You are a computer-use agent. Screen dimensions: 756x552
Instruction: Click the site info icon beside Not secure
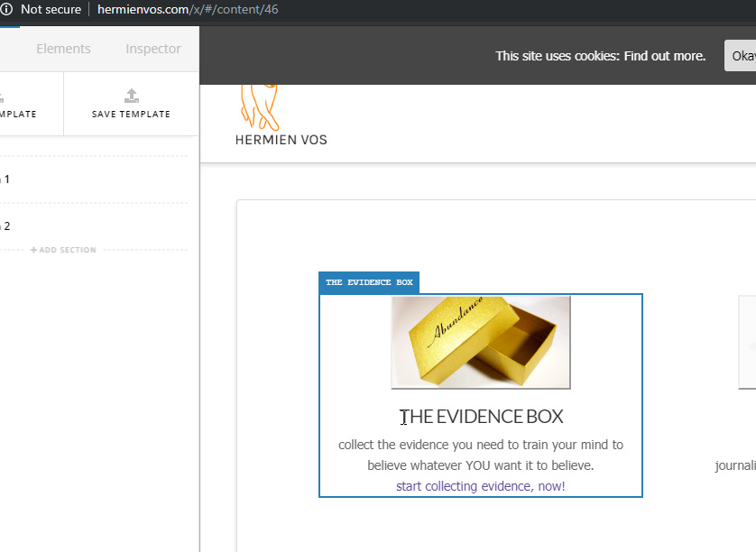tap(7, 9)
